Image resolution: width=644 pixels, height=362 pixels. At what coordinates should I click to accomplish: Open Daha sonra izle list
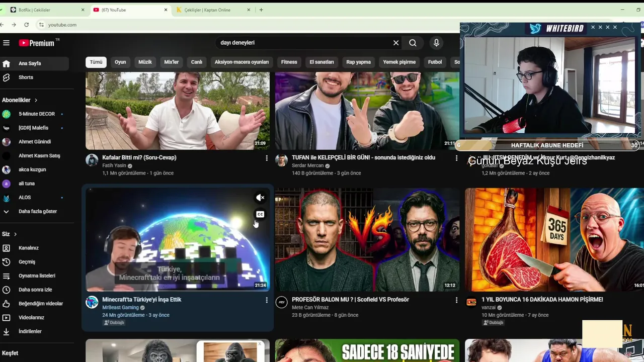35,290
